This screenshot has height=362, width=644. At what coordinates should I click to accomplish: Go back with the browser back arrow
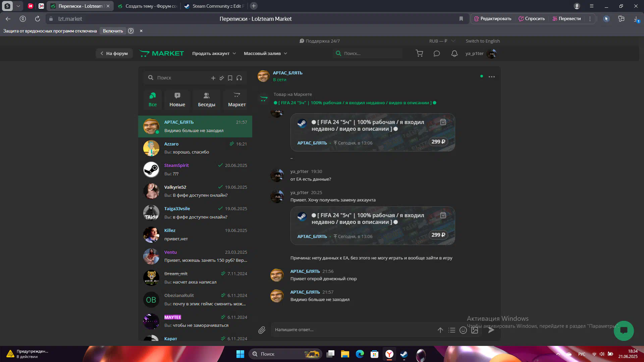pos(8,19)
